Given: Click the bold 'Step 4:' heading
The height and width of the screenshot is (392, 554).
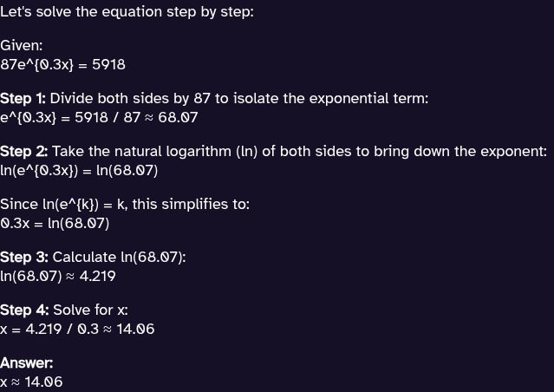Looking at the screenshot, I should tap(24, 310).
